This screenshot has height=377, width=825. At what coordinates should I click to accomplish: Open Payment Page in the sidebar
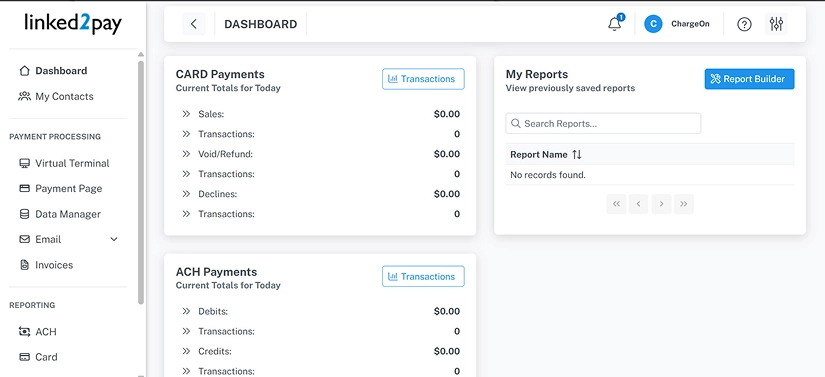(68, 188)
